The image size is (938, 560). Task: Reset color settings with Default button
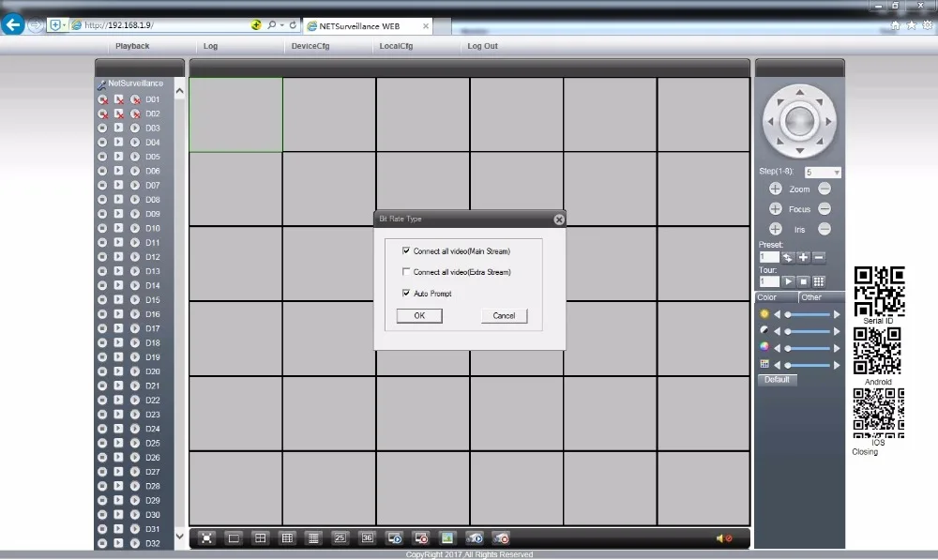click(x=777, y=380)
